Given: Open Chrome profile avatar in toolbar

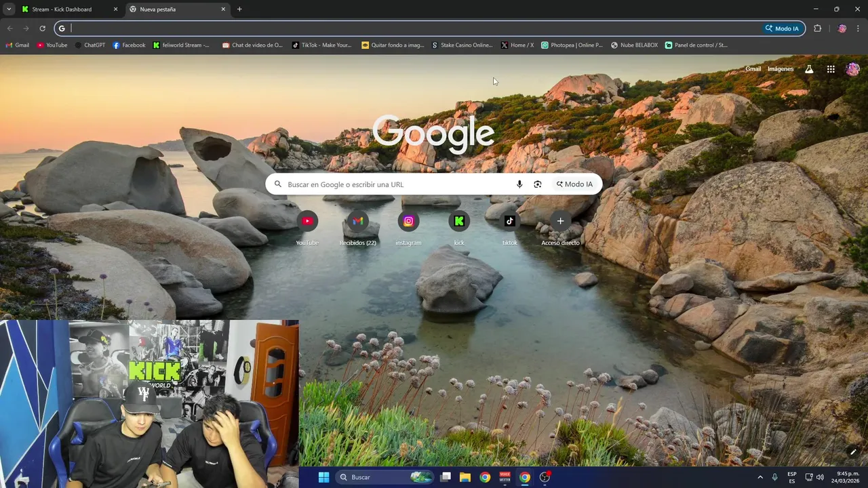Looking at the screenshot, I should (x=842, y=28).
